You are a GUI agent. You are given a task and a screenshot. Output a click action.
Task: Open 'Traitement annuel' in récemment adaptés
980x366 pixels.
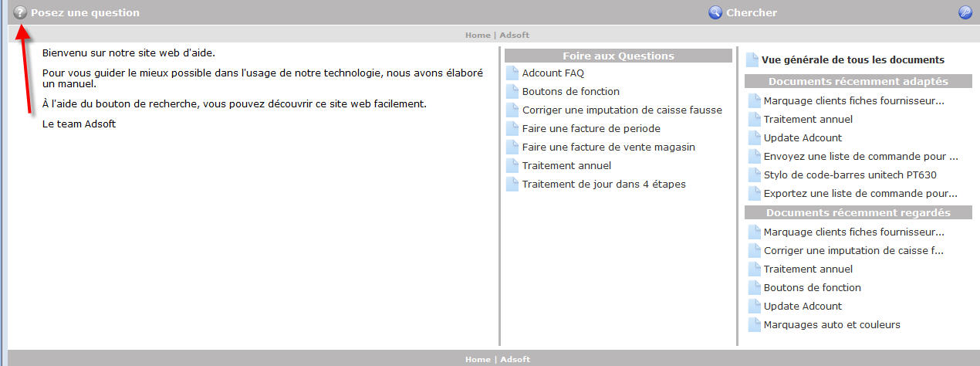coord(808,120)
